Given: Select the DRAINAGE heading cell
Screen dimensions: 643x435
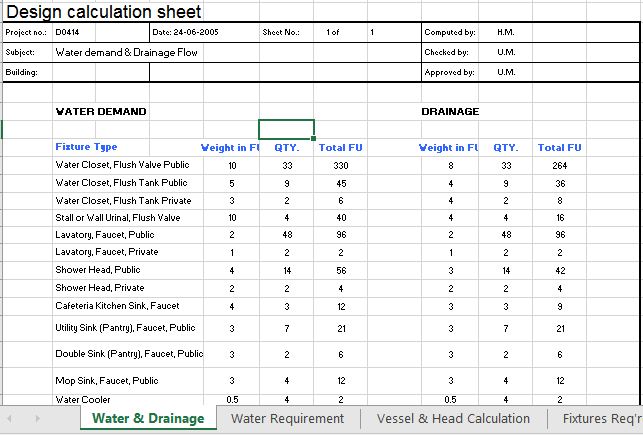Looking at the screenshot, I should (450, 112).
